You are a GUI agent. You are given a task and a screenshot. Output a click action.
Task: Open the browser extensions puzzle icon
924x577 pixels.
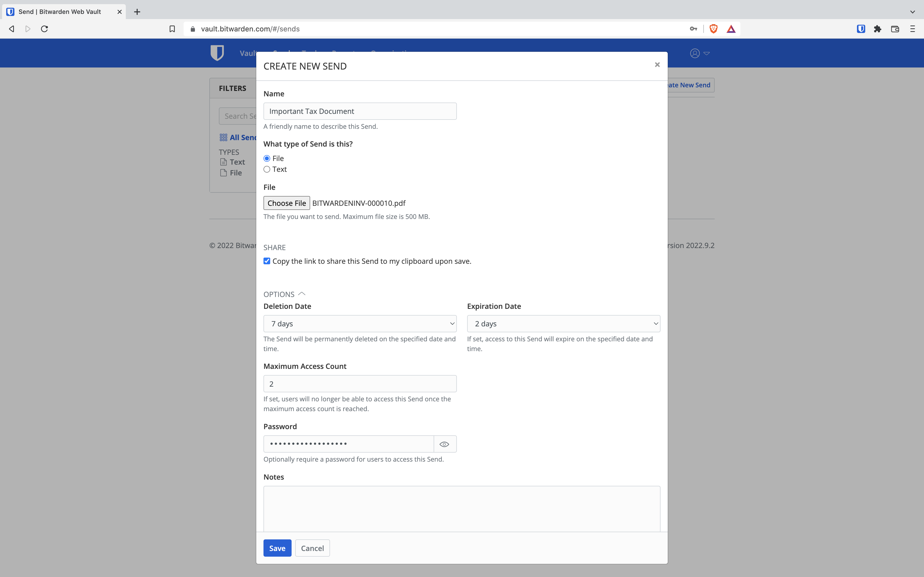(877, 29)
